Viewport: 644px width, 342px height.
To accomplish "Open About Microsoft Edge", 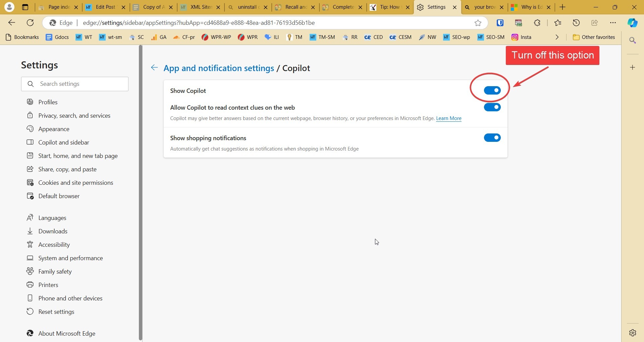I will pyautogui.click(x=67, y=333).
